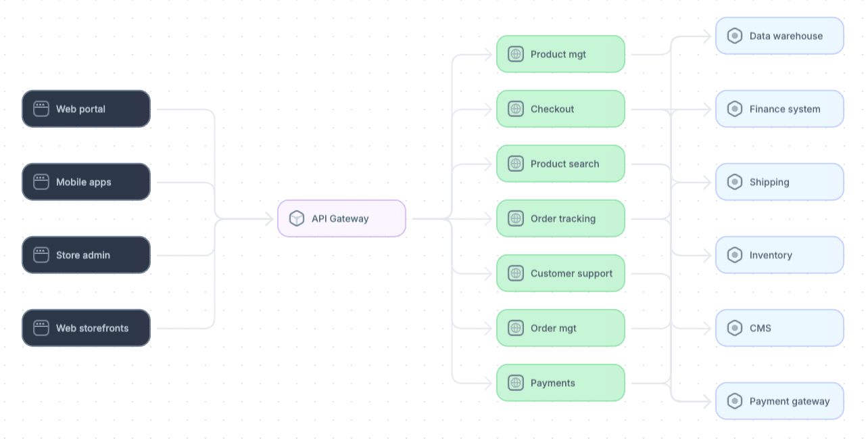868x439 pixels.
Task: Select the Order tracking service node
Action: (560, 218)
